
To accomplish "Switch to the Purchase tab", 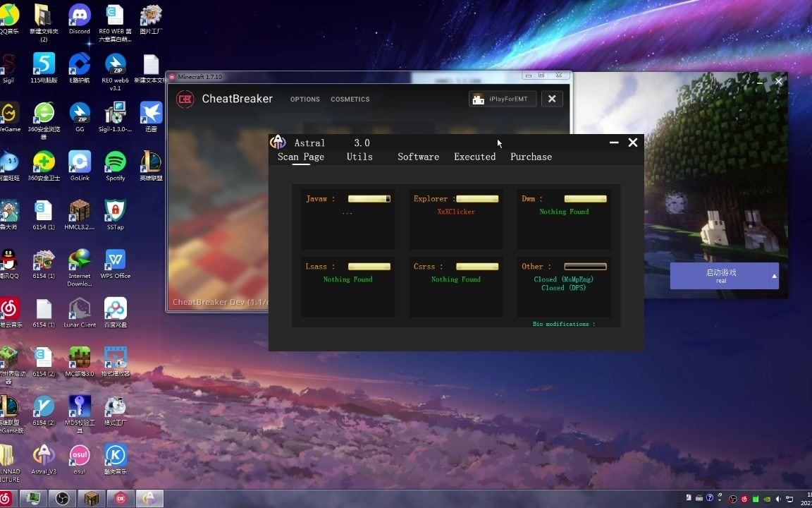I will coord(531,157).
